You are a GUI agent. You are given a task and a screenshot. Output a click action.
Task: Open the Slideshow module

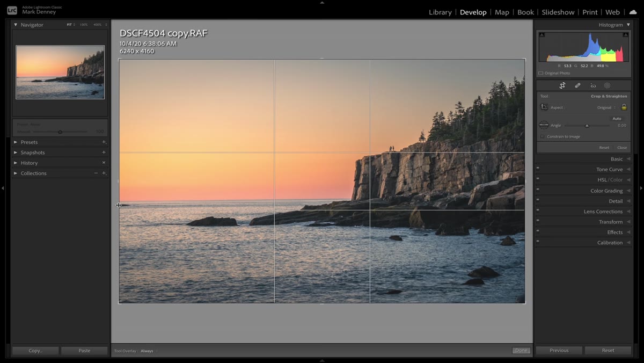coord(558,12)
